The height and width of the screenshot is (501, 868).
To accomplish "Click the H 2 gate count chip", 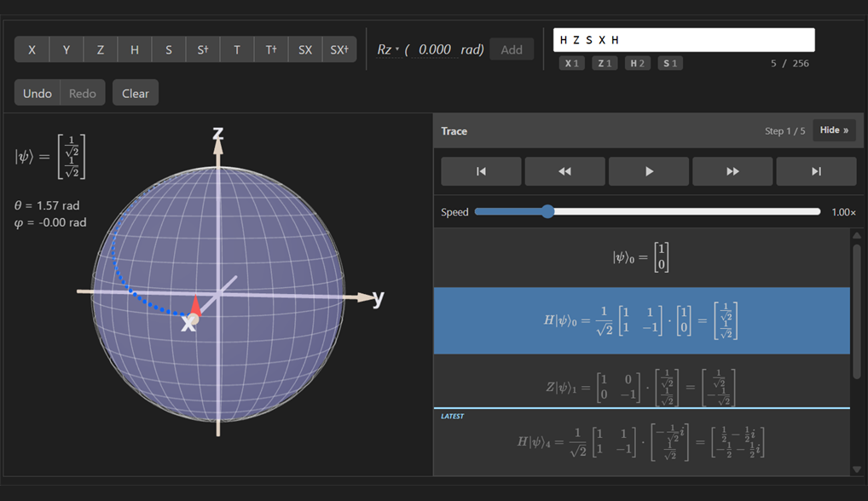I will (637, 63).
